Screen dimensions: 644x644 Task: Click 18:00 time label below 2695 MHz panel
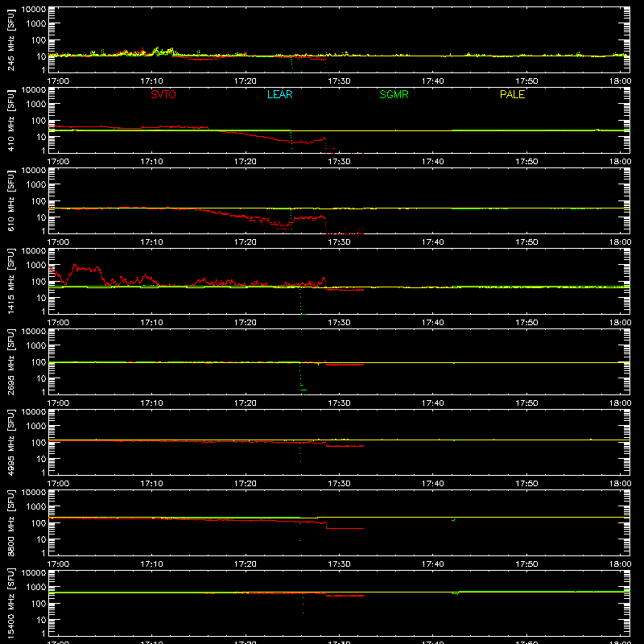tap(620, 403)
